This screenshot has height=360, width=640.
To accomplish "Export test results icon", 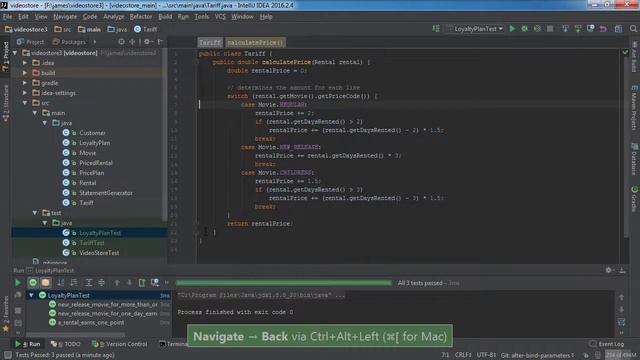I will pyautogui.click(x=142, y=282).
